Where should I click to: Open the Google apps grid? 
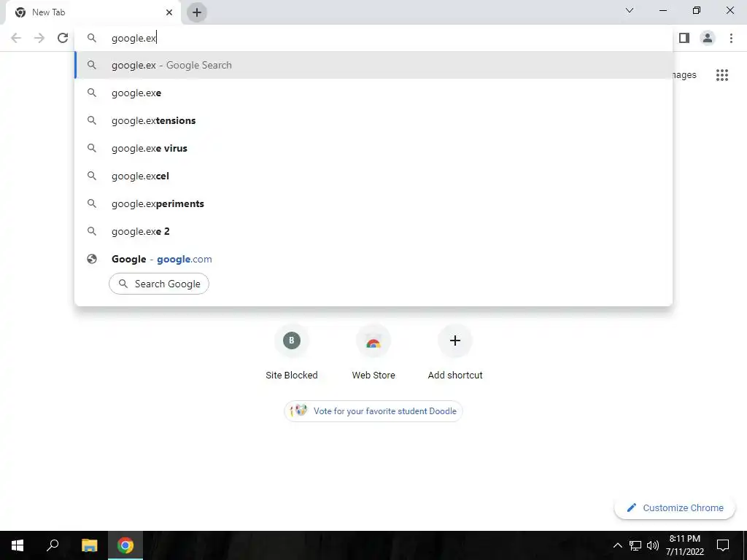click(722, 75)
